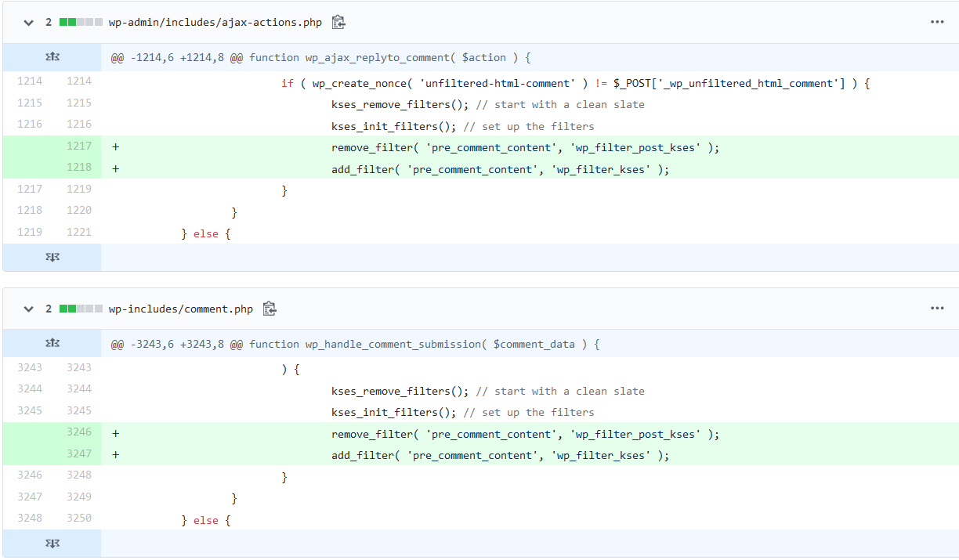Copy the wp-includes/comment.php file path
Screen dimensions: 959x560
point(270,309)
